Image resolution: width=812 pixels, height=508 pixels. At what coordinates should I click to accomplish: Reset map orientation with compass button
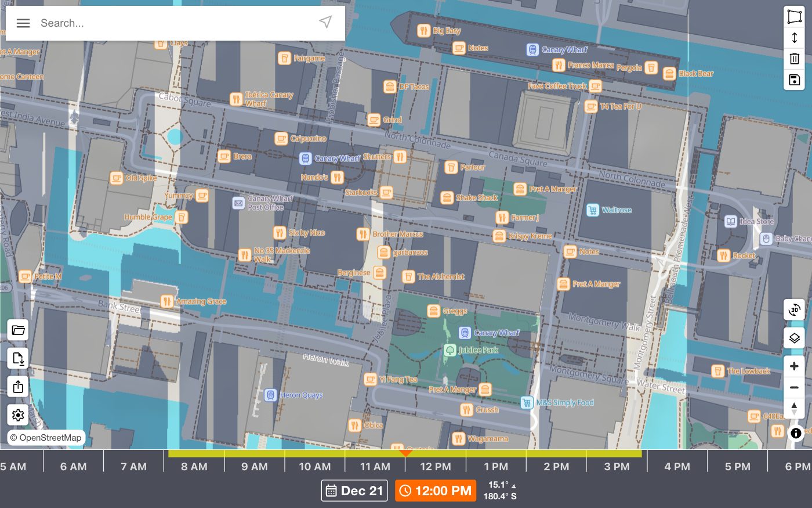795,408
